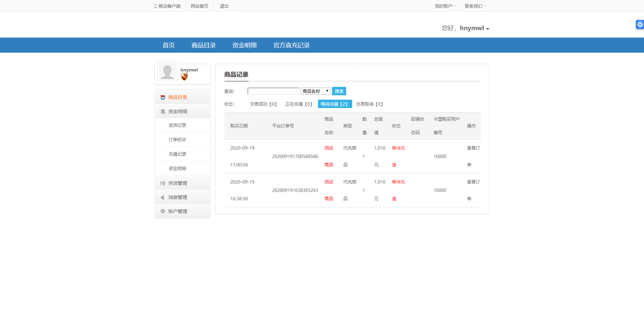Click the 平台订单号 column header
644x309 pixels.
[283, 126]
